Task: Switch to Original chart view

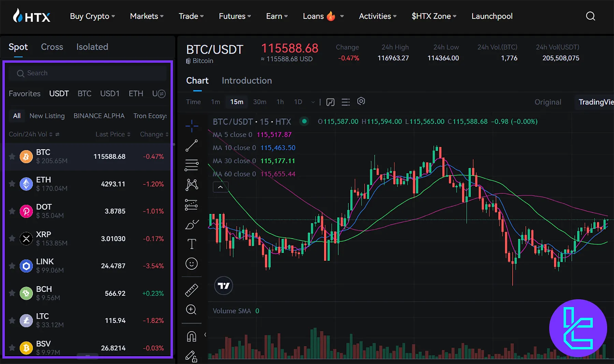Action: 547,102
